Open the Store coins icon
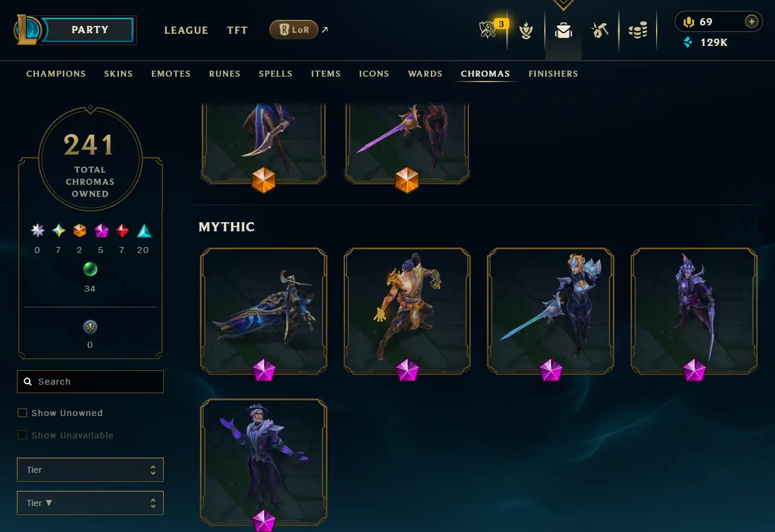Screen dimensions: 775x532 638,30
